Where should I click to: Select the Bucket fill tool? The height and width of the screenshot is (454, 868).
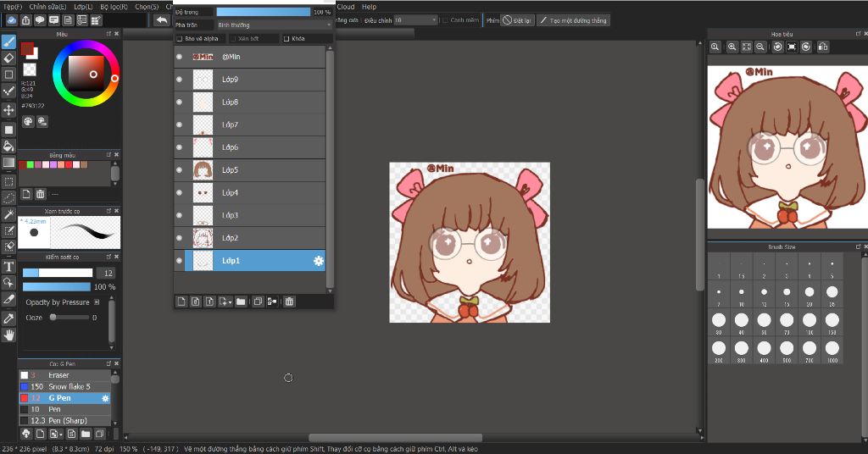click(8, 146)
